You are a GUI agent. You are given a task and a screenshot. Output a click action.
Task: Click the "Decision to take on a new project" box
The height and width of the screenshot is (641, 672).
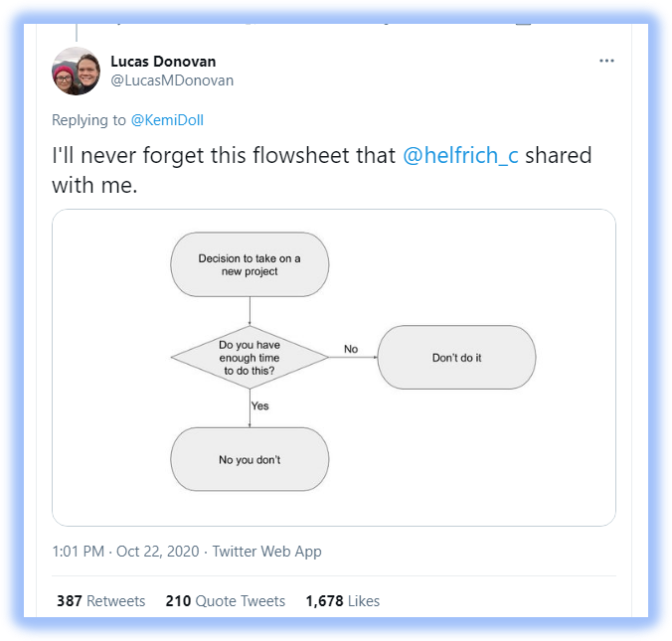[250, 264]
